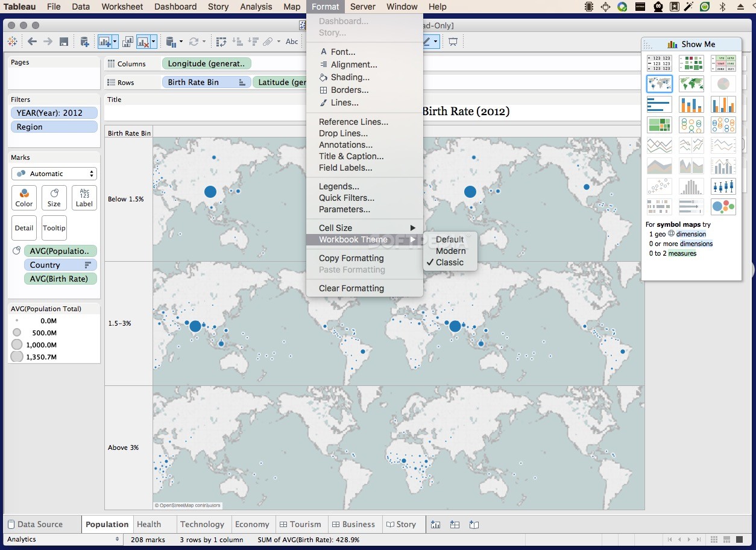Click the Detail button in Marks card
Screen dimensions: 756x550
click(24, 228)
